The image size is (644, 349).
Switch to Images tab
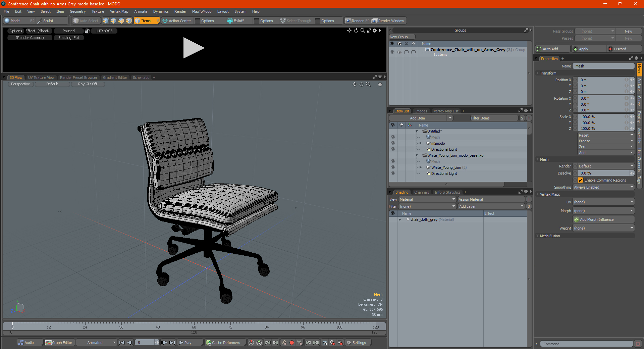click(x=421, y=111)
